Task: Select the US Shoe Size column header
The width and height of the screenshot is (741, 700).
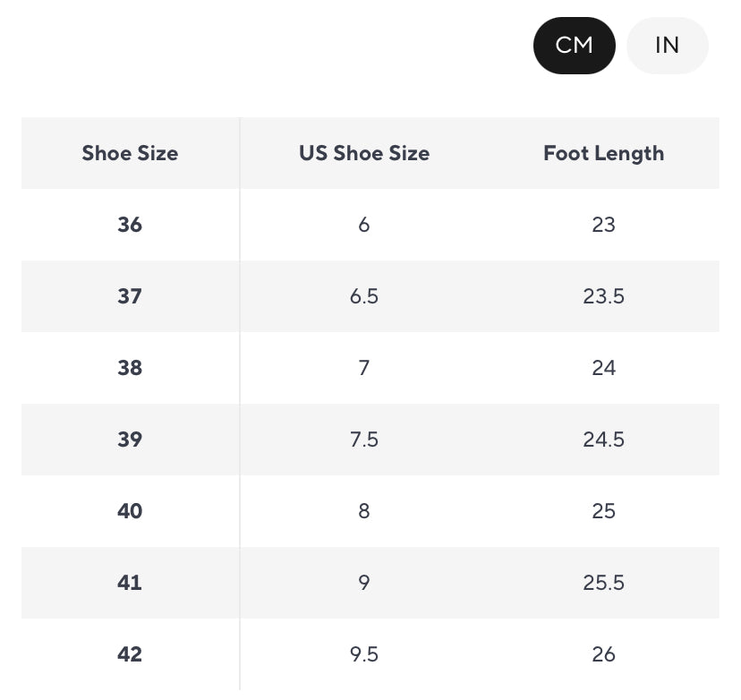Action: (364, 153)
